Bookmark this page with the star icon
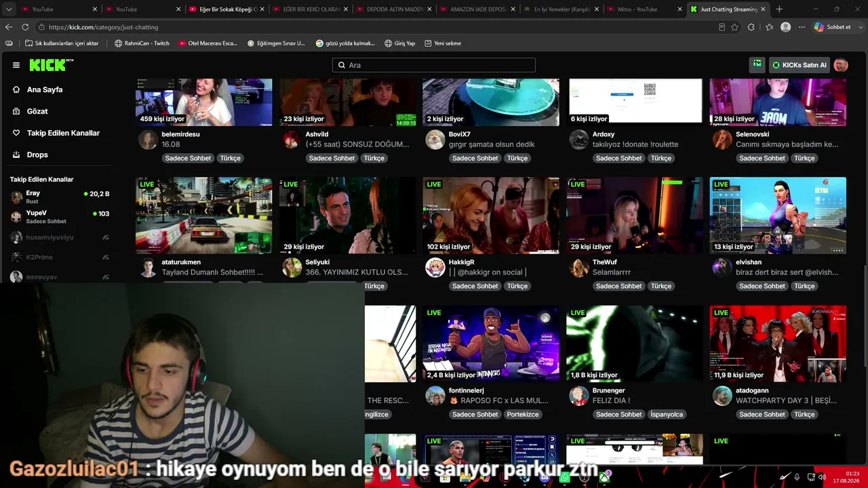868x488 pixels. pos(734,27)
